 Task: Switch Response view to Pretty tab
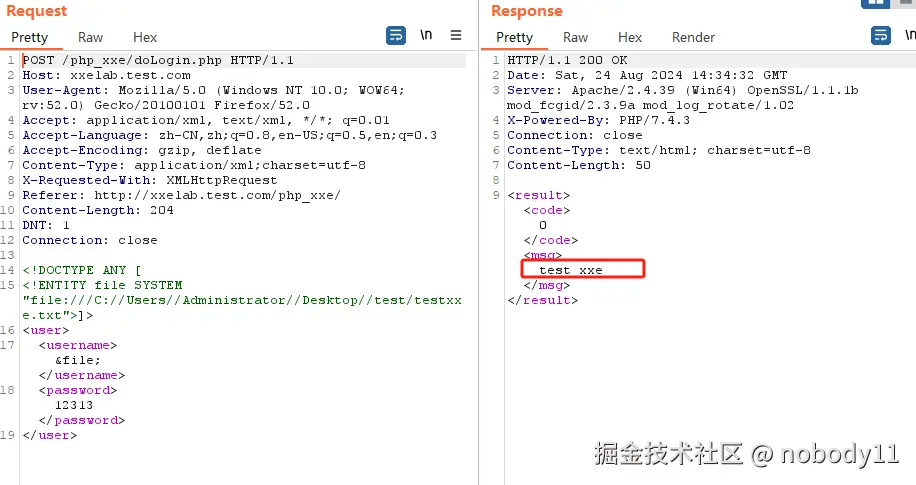click(514, 37)
